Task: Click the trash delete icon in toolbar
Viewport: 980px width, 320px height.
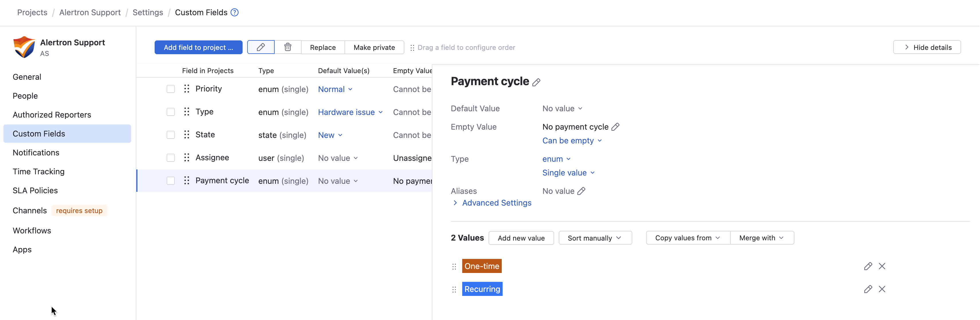Action: pyautogui.click(x=288, y=47)
